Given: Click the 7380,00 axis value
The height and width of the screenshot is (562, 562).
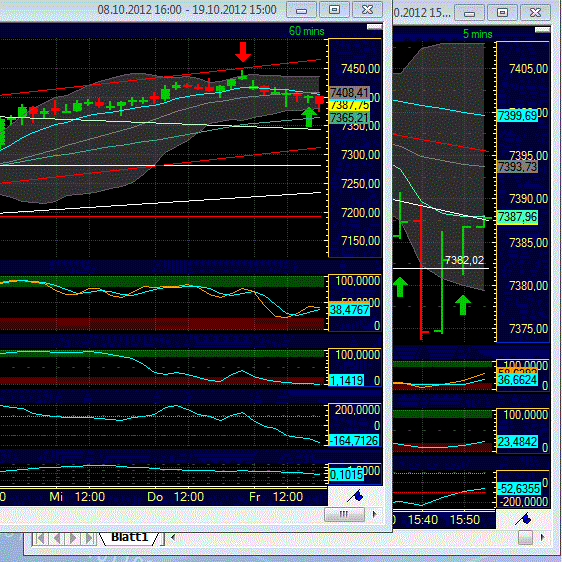Looking at the screenshot, I should pyautogui.click(x=528, y=286).
